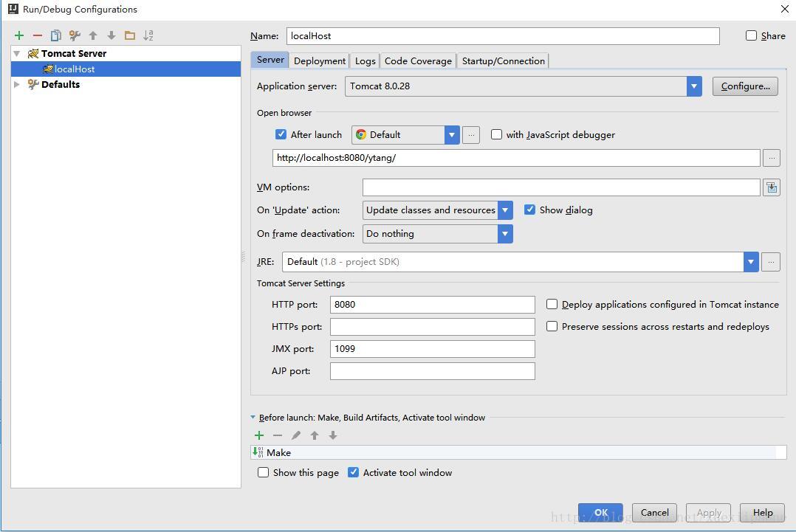Click the green add new configuration icon
This screenshot has width=796, height=532.
(19, 35)
